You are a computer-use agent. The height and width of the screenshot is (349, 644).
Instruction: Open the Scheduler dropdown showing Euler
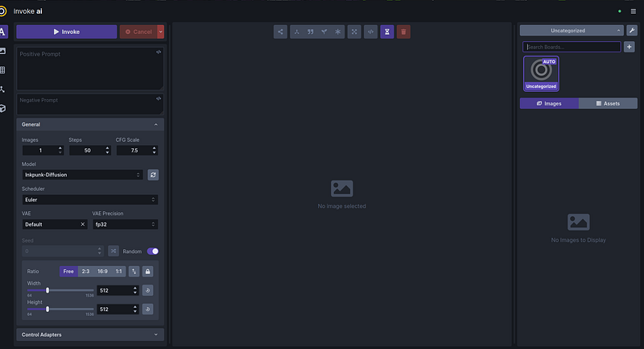point(89,199)
